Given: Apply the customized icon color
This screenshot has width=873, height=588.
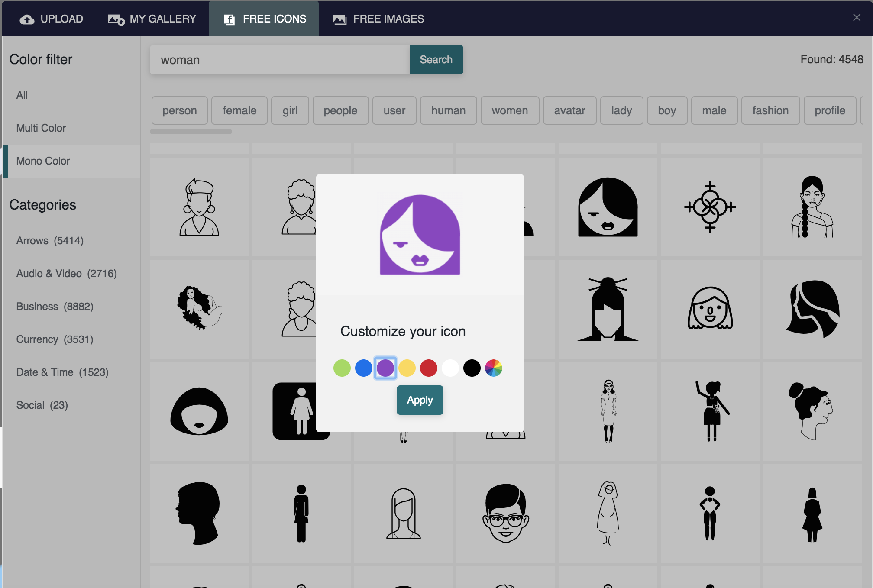Looking at the screenshot, I should [420, 400].
